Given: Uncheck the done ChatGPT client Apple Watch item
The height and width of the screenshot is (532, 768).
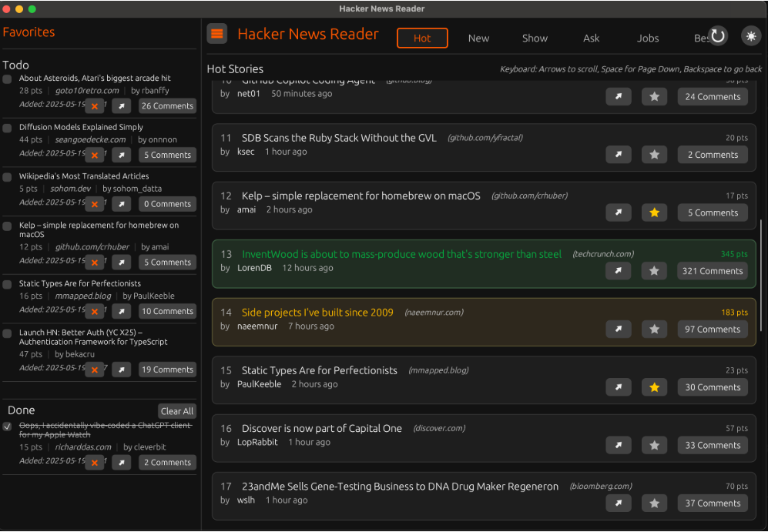Looking at the screenshot, I should point(8,427).
